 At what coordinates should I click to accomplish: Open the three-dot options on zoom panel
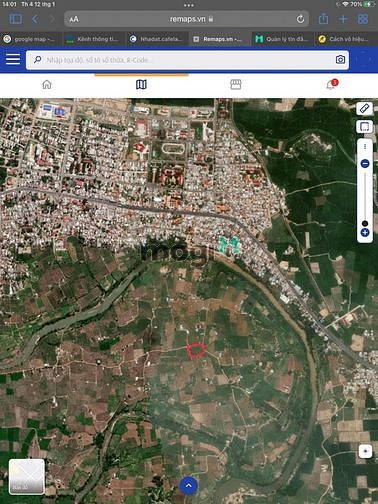click(365, 147)
